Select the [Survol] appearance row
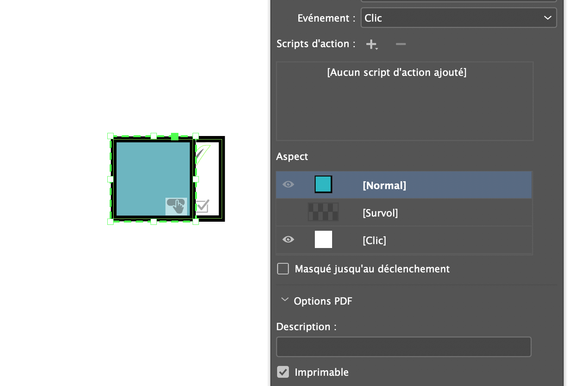The width and height of the screenshot is (588, 386). point(413,213)
